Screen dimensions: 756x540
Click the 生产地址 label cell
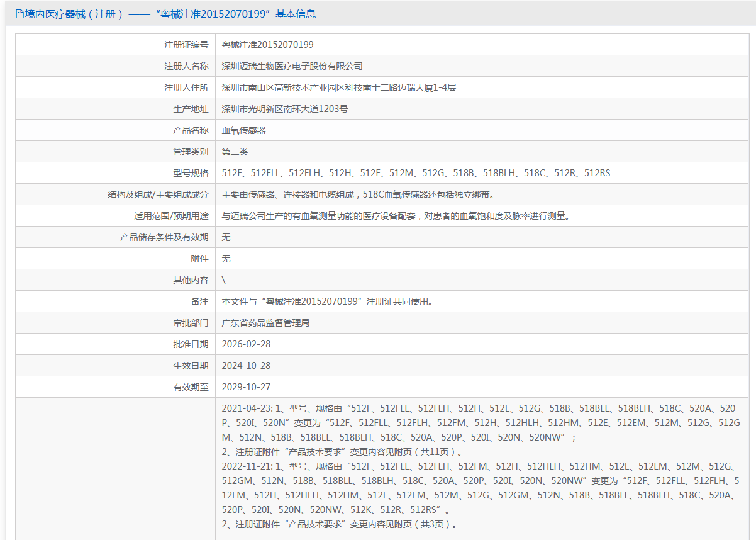tap(116, 109)
